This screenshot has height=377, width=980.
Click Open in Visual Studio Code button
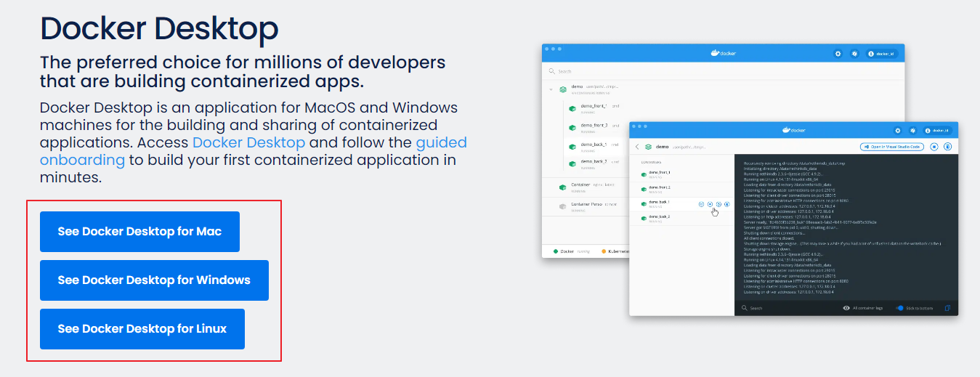(x=892, y=147)
